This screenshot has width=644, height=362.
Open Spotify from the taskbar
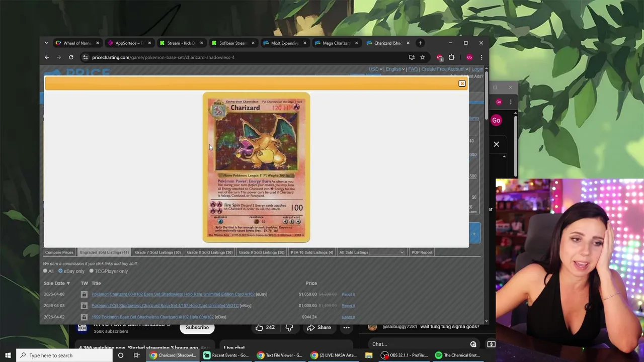point(458,355)
